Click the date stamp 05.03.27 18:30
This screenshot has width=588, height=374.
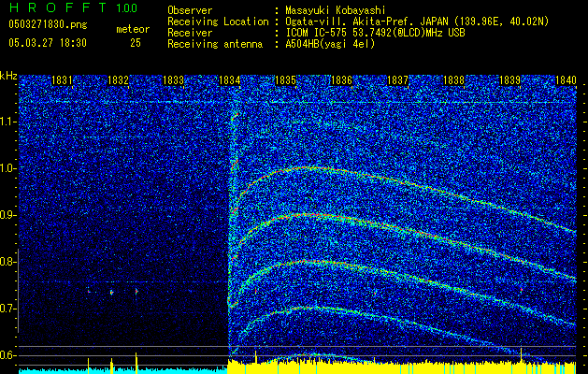tap(48, 43)
